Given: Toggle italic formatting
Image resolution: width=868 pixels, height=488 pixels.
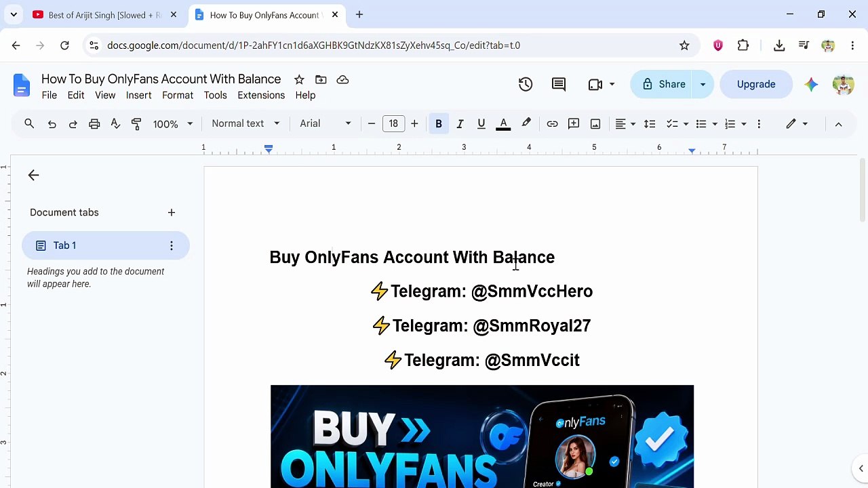Looking at the screenshot, I should [x=460, y=123].
